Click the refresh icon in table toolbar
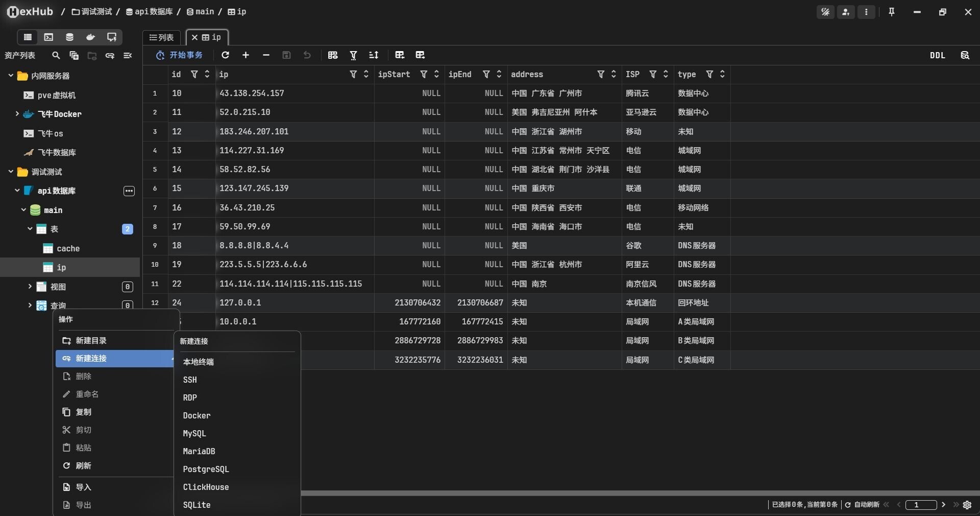The image size is (980, 516). point(225,55)
